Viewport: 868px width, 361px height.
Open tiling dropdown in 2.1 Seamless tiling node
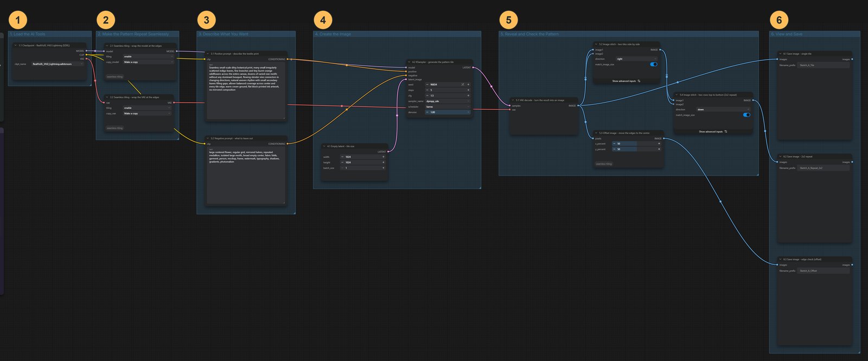pyautogui.click(x=148, y=56)
